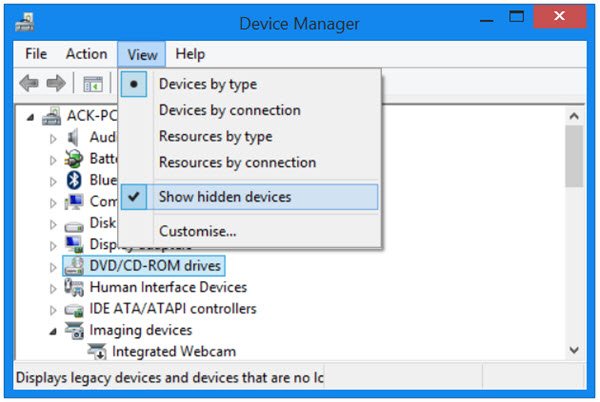The height and width of the screenshot is (402, 600).
Task: Click the Bluetooth category icon
Action: (x=73, y=180)
